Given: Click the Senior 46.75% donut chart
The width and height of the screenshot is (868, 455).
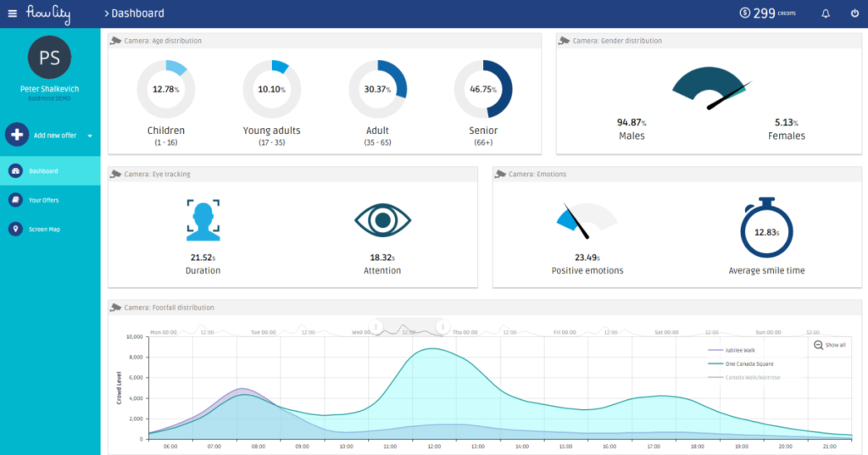Looking at the screenshot, I should point(483,89).
